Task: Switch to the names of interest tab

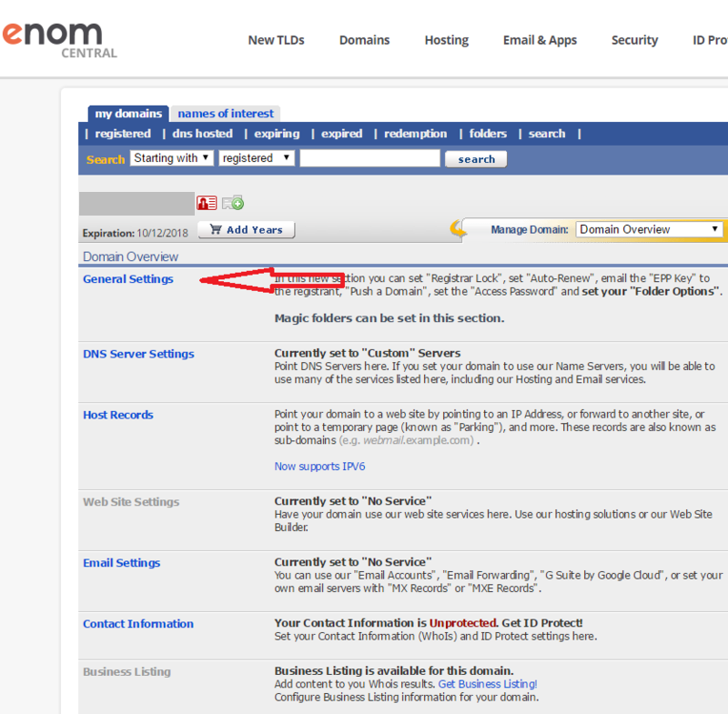Action: [x=226, y=114]
